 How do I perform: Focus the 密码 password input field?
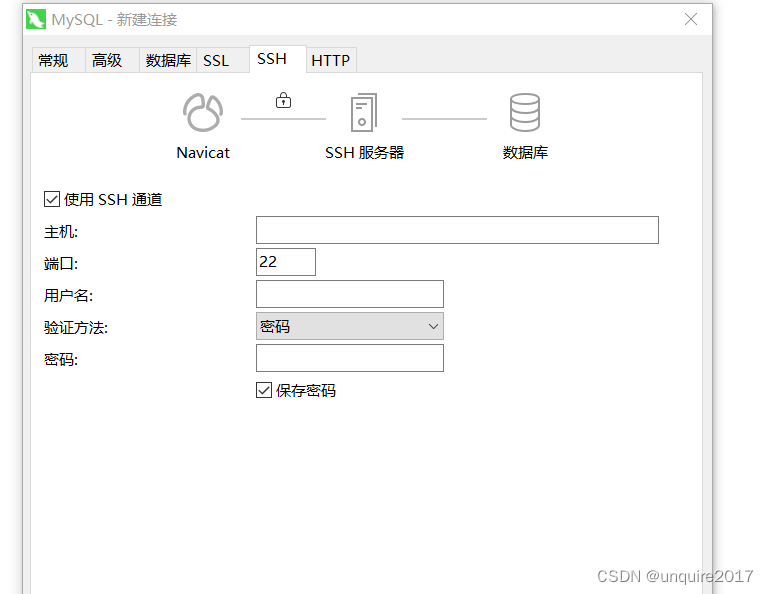350,358
